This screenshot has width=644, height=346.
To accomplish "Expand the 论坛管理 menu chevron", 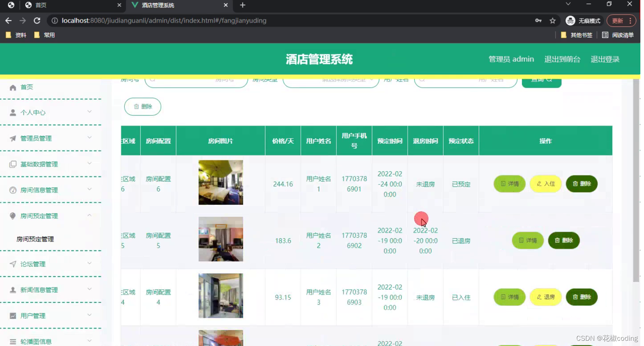I will point(90,263).
